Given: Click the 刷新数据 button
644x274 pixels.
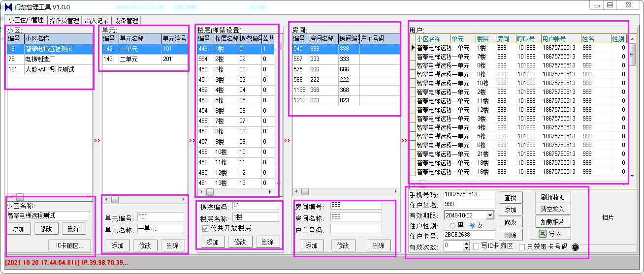Looking at the screenshot, I should [x=552, y=197].
